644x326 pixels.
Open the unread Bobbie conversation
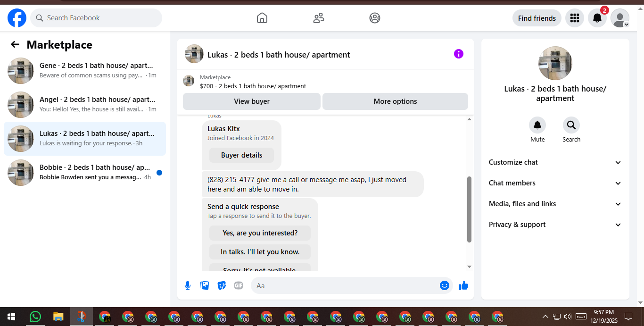(85, 173)
